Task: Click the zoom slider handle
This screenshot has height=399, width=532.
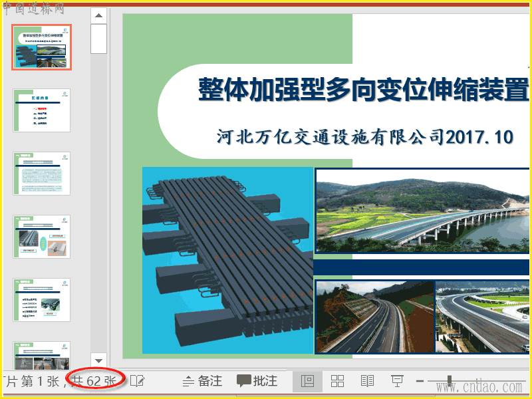Action: pos(450,381)
